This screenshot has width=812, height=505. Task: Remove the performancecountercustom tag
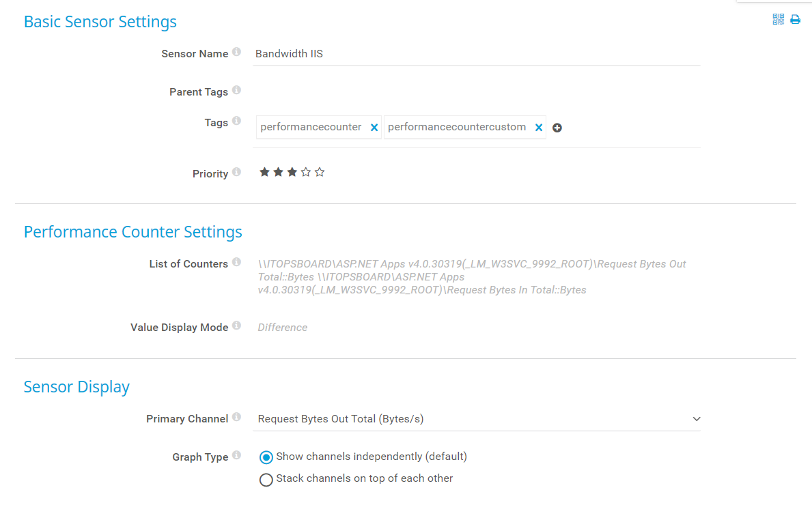tap(539, 128)
